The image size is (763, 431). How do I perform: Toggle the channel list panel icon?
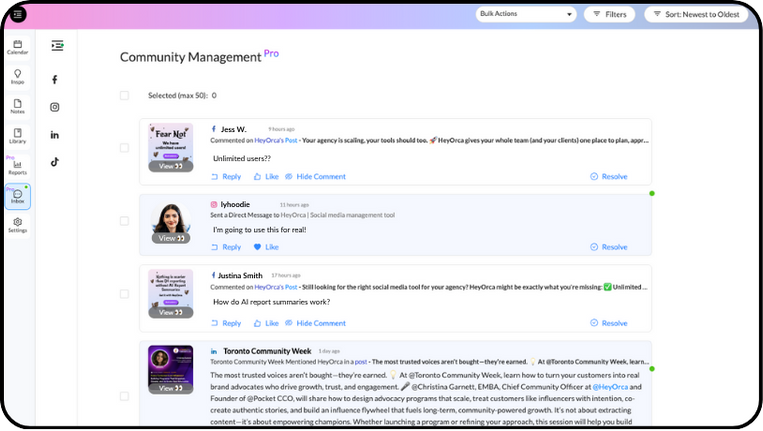coord(57,46)
